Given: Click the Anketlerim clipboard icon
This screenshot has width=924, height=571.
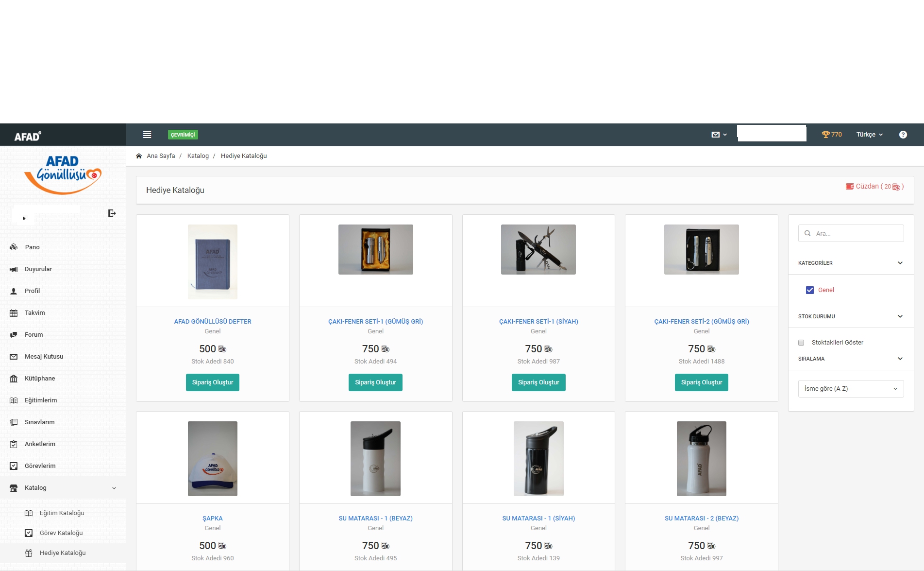Looking at the screenshot, I should point(14,444).
